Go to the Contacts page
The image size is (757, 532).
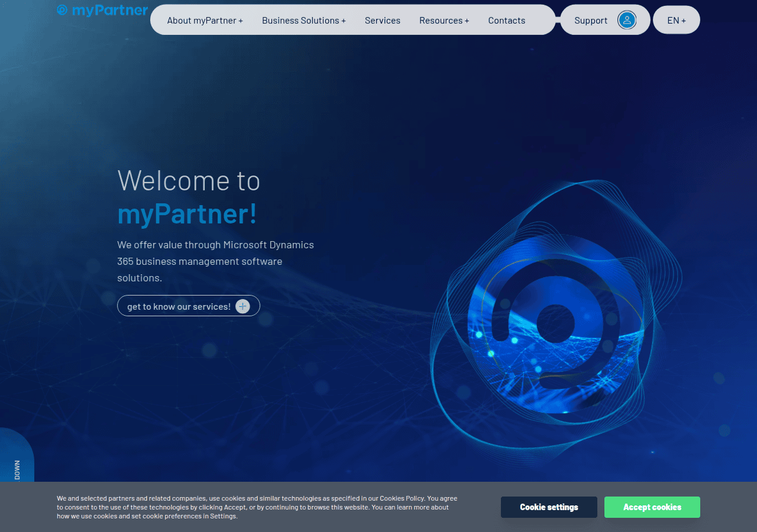507,20
